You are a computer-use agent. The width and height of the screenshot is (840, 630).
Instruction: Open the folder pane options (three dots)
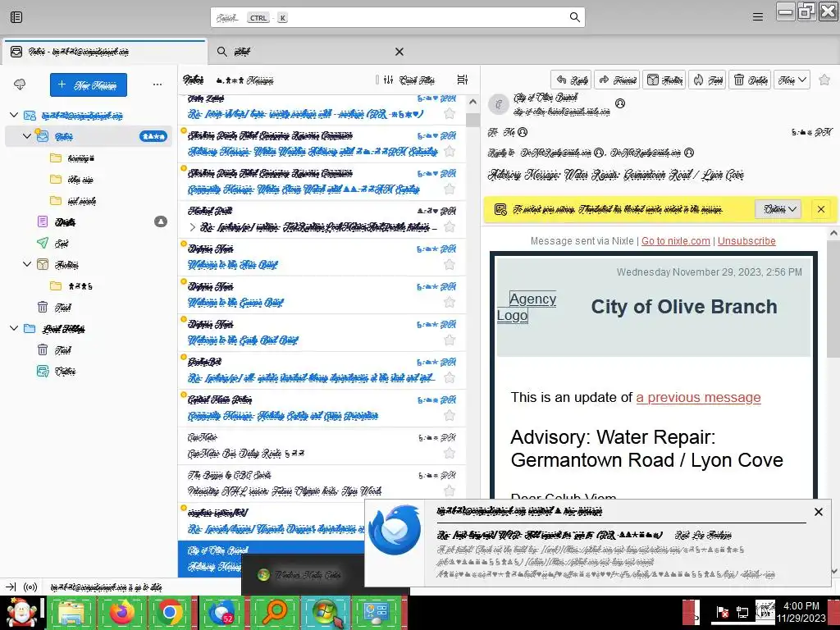click(157, 84)
